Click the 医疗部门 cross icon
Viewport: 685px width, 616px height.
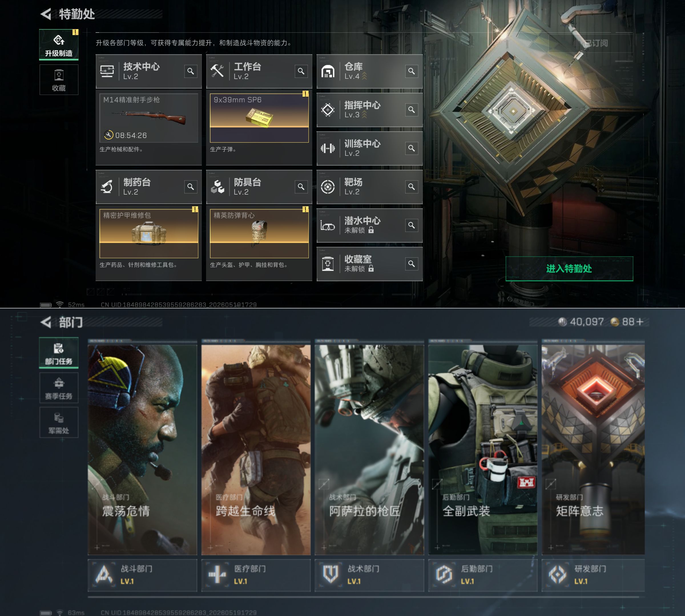pyautogui.click(x=217, y=575)
